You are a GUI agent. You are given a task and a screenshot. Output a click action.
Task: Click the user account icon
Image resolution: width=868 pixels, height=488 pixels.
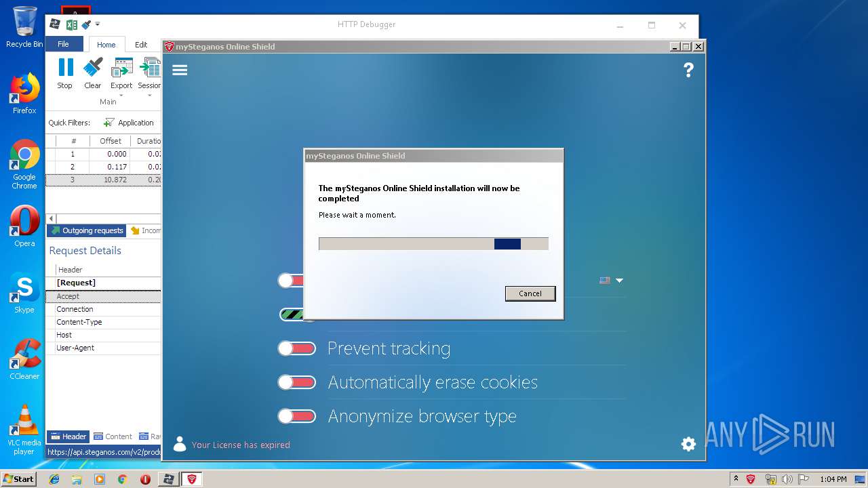pyautogui.click(x=180, y=444)
